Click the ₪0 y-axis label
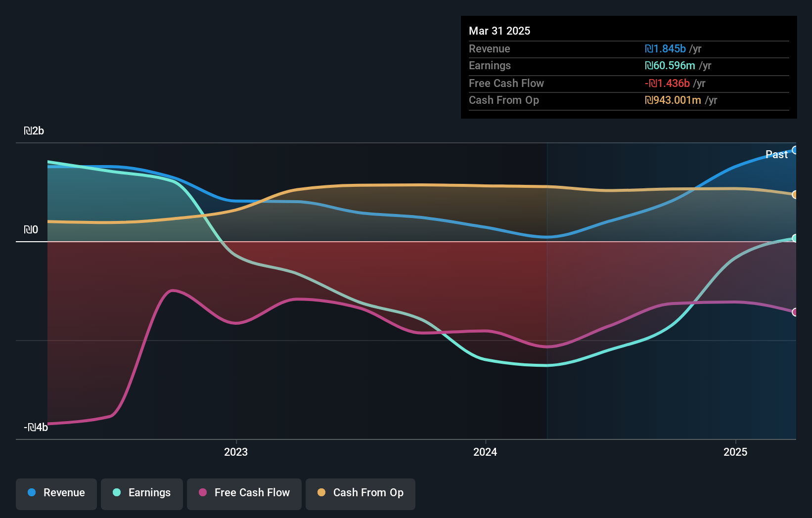 (x=31, y=230)
